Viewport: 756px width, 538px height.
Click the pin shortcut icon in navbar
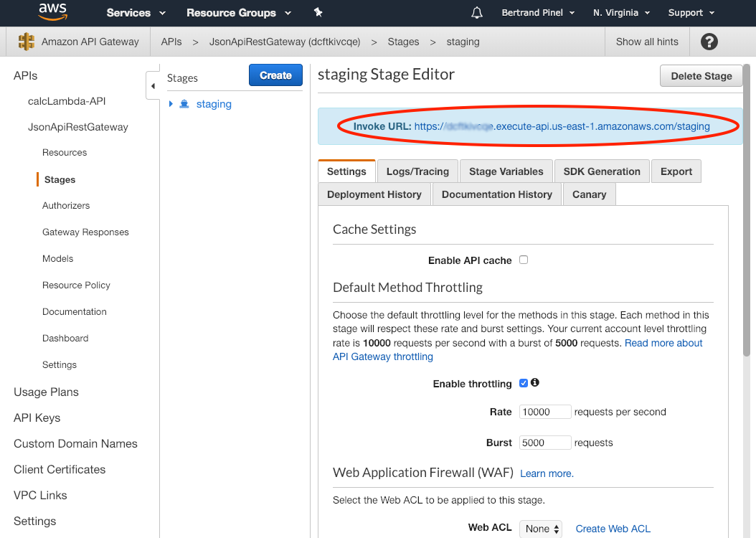(x=318, y=12)
